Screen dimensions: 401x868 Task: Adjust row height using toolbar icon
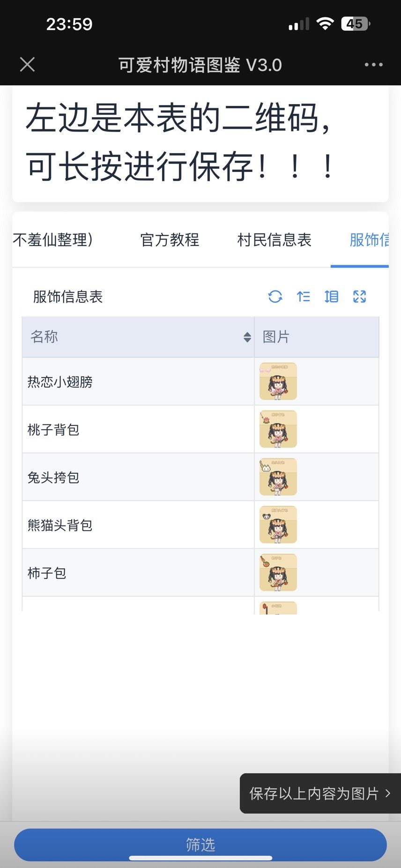point(331,297)
